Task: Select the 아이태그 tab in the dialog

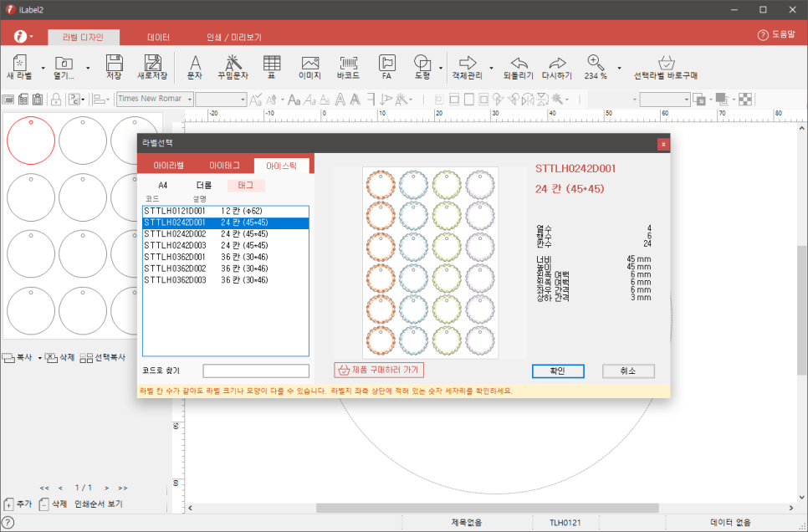Action: (224, 166)
